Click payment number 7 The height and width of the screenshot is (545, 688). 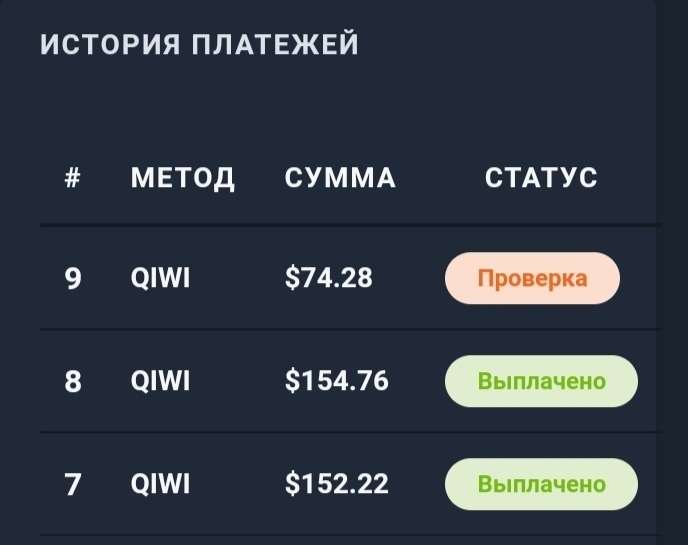tap(73, 484)
